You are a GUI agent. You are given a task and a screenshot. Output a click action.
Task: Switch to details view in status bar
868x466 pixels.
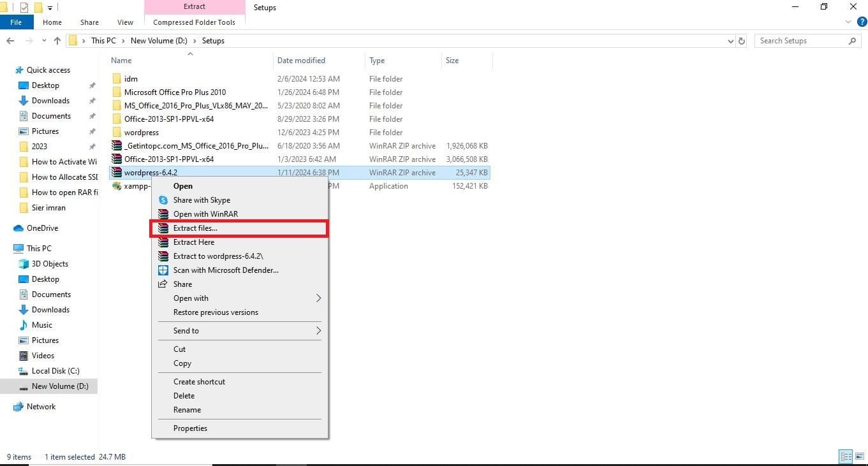click(846, 456)
